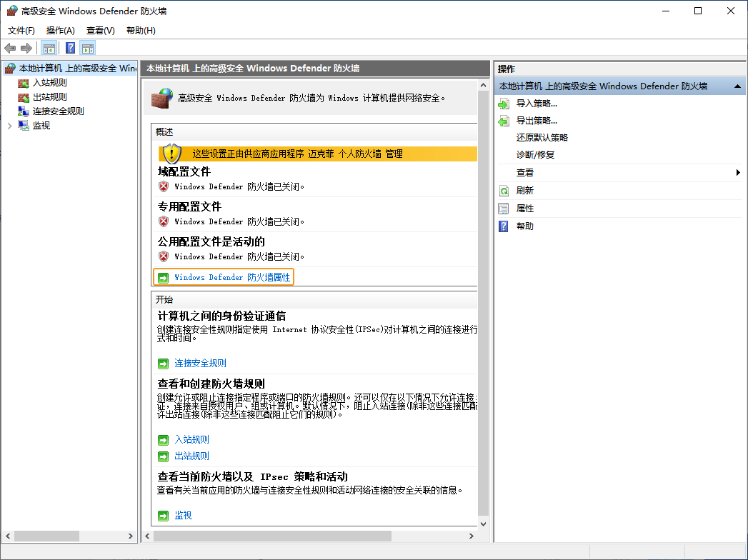
Task: Collapse the actions pane header chevron
Action: pyautogui.click(x=738, y=86)
